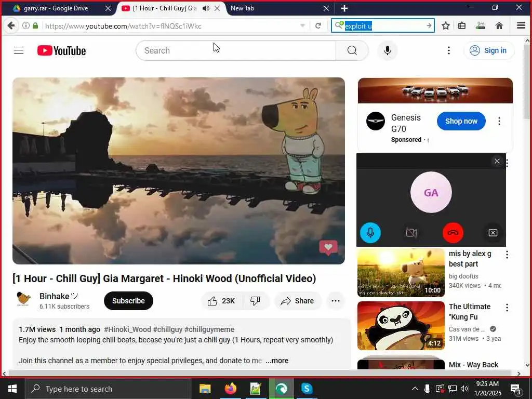Dislike the video with thumbs down

[255, 301]
